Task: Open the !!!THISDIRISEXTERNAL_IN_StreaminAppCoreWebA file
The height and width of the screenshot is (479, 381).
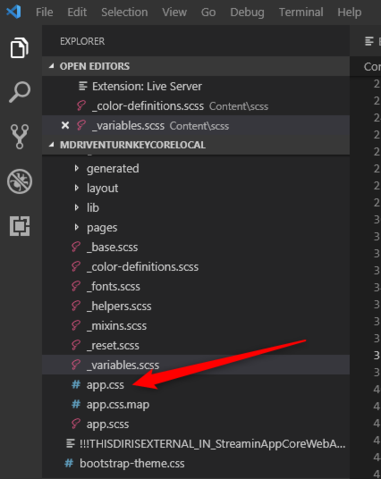Action: [x=196, y=444]
